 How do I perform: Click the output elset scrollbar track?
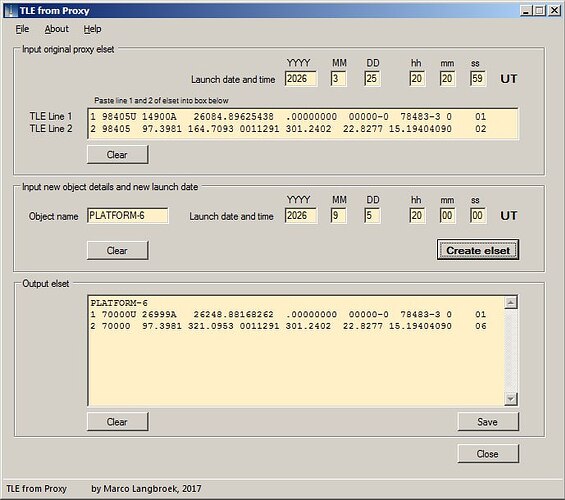click(x=511, y=351)
